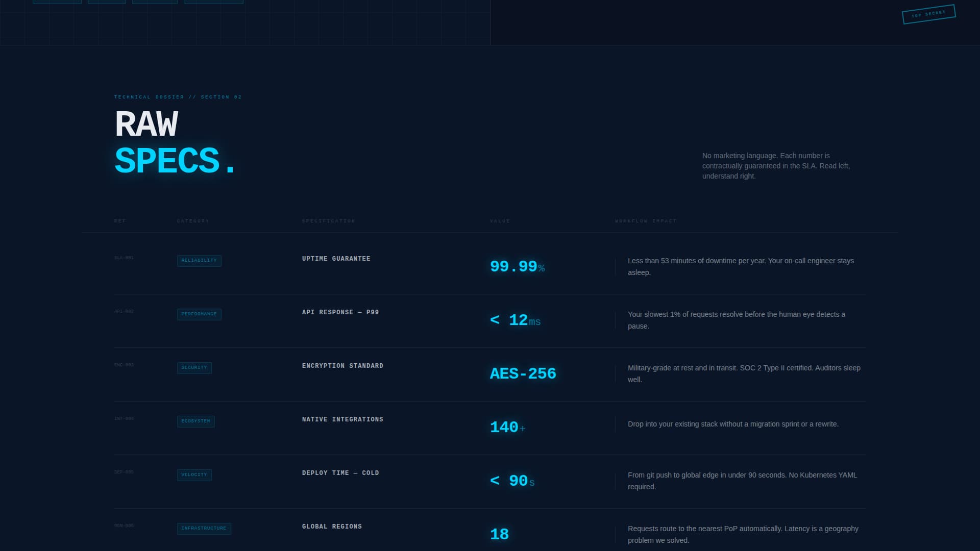Viewport: 980px width, 551px height.
Task: Click the < 12ms value
Action: point(516,320)
